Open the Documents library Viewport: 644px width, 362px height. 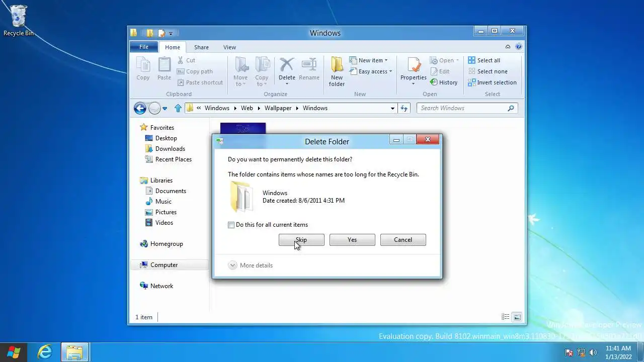click(x=166, y=191)
